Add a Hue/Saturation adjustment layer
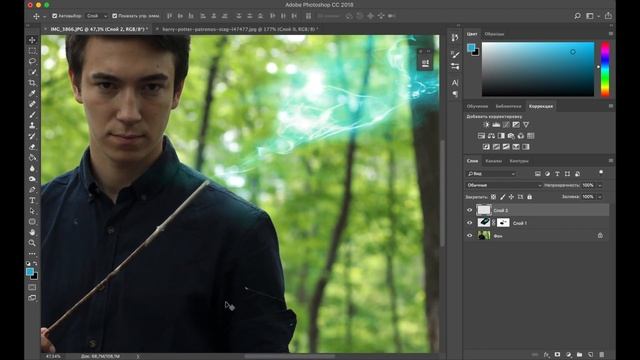The height and width of the screenshot is (360, 640). pyautogui.click(x=481, y=136)
